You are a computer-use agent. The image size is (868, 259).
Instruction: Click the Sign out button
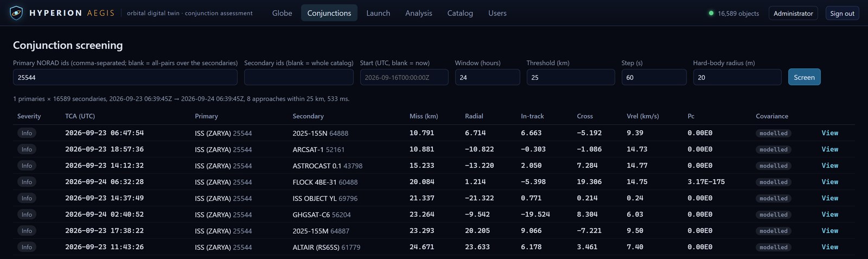point(842,13)
